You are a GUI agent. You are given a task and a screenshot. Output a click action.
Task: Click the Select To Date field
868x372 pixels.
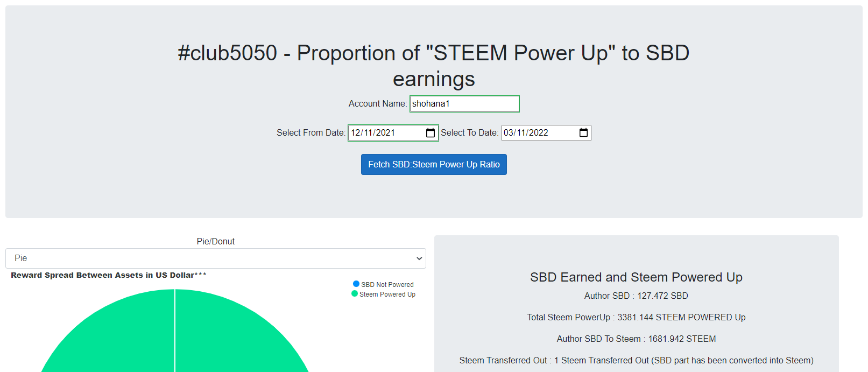[546, 133]
